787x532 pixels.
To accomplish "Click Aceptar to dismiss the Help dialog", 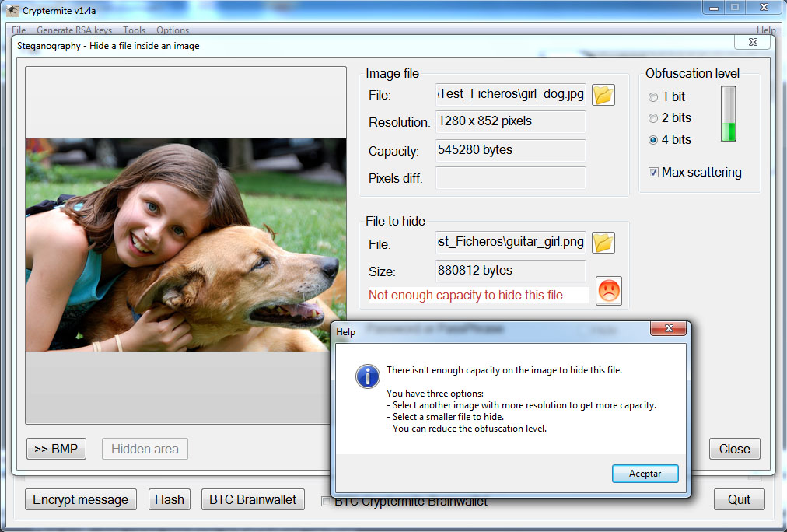I will click(645, 474).
